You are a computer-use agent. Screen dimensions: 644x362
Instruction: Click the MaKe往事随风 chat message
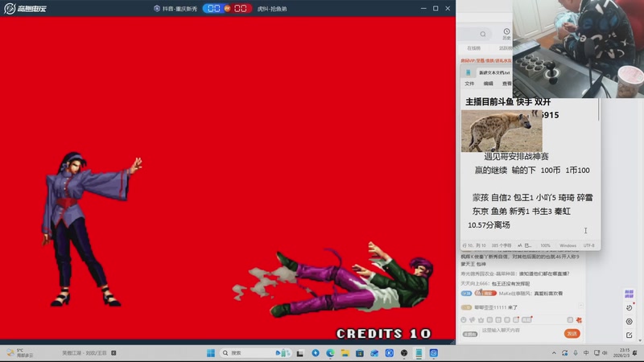pos(512,294)
